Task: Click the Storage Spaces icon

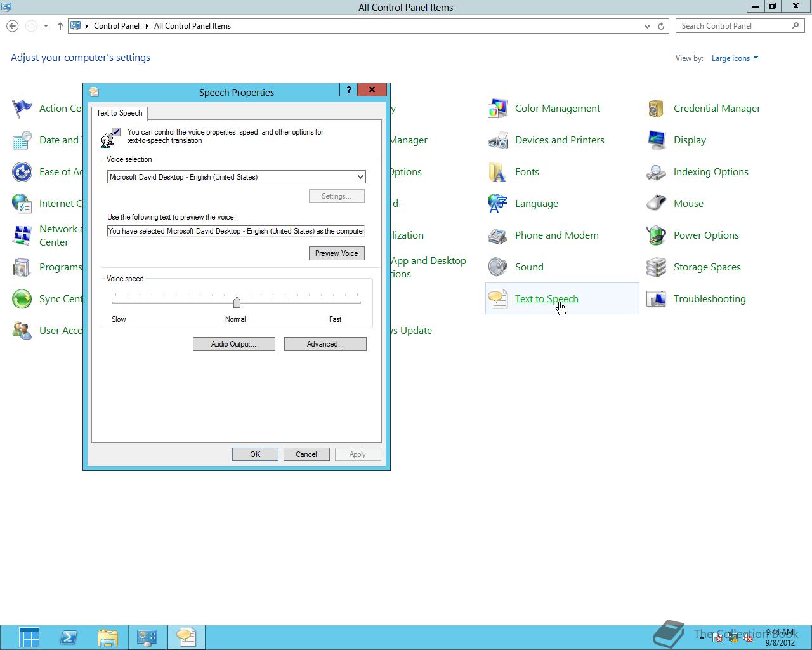Action: pos(657,267)
